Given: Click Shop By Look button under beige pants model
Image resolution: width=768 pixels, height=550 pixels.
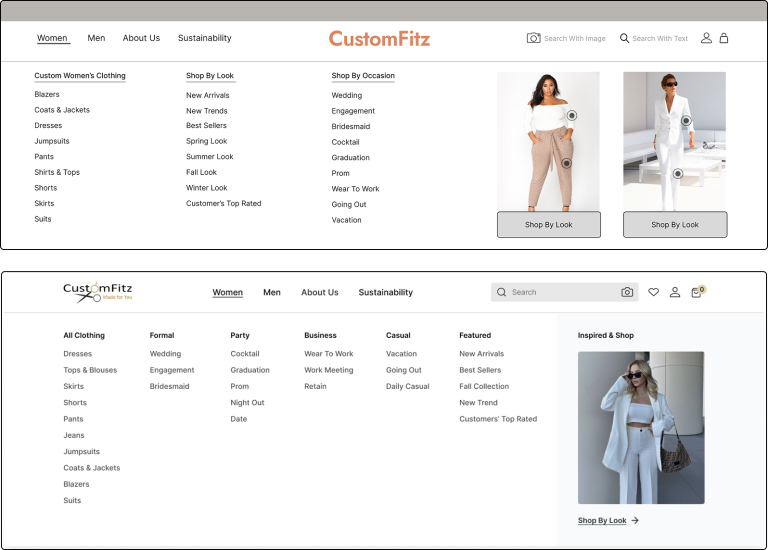Looking at the screenshot, I should click(549, 225).
